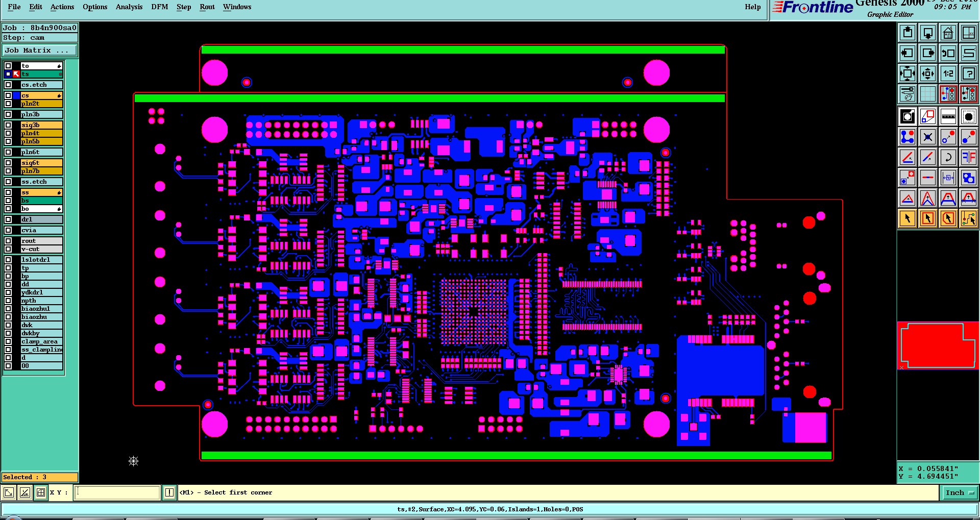The image size is (980, 520).
Task: Open the DFM menu
Action: 160,7
